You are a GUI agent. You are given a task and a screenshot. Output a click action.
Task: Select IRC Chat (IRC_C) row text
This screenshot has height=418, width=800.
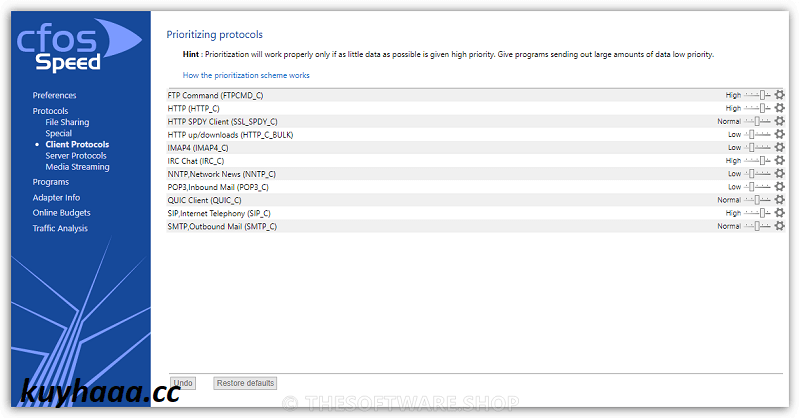click(x=196, y=161)
